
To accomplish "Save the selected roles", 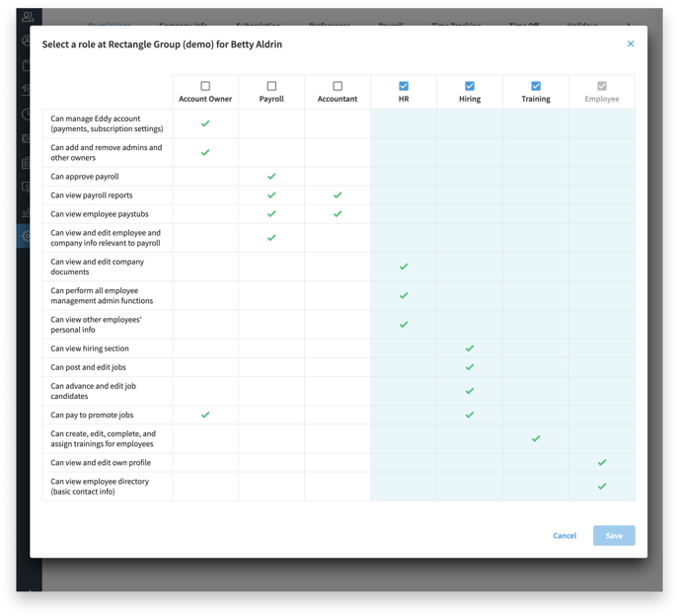I will tap(614, 535).
